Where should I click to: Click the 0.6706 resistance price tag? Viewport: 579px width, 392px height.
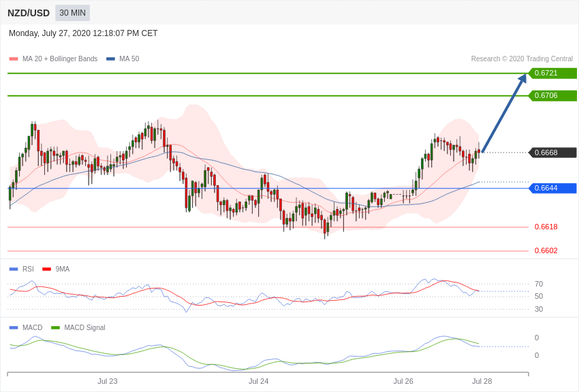[552, 95]
